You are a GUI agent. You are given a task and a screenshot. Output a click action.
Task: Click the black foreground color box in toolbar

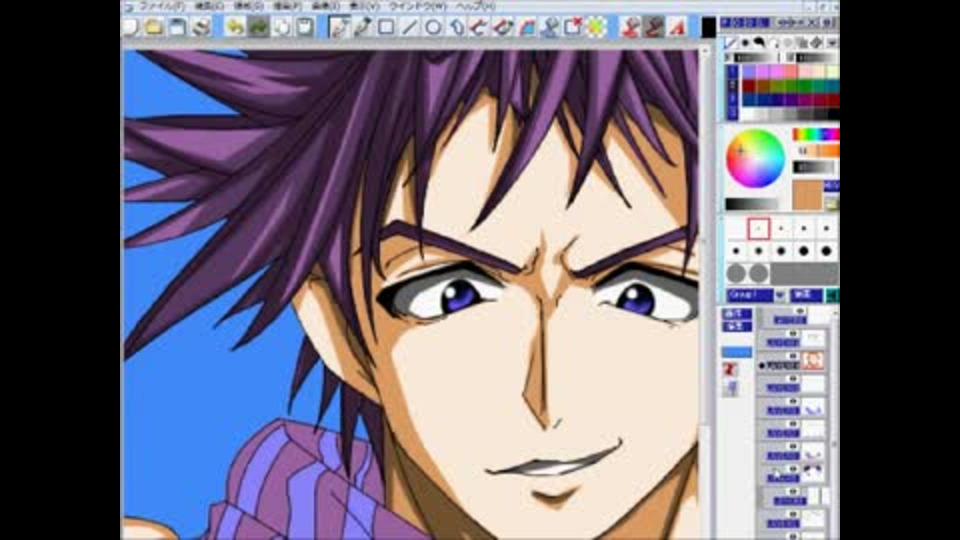coord(708,28)
